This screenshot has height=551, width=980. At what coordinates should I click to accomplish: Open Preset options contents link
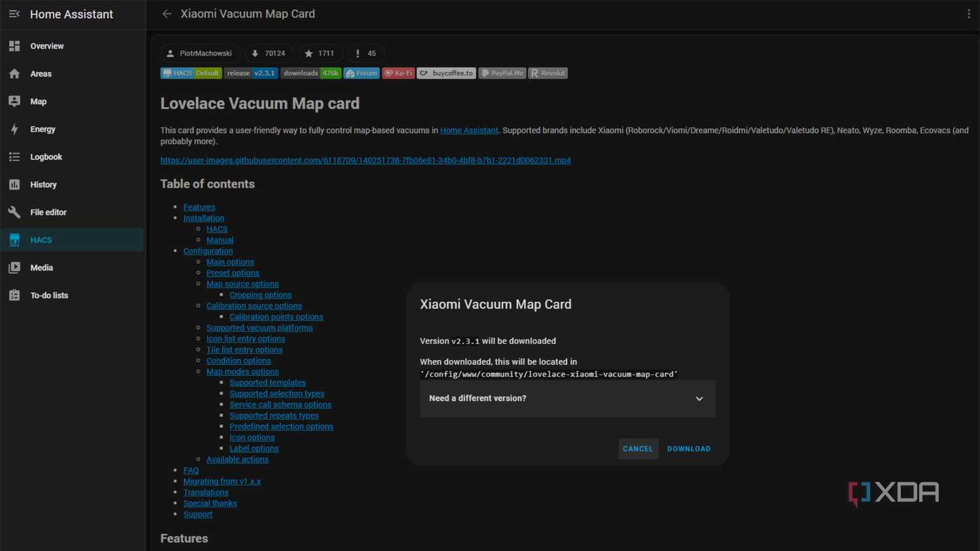click(233, 273)
